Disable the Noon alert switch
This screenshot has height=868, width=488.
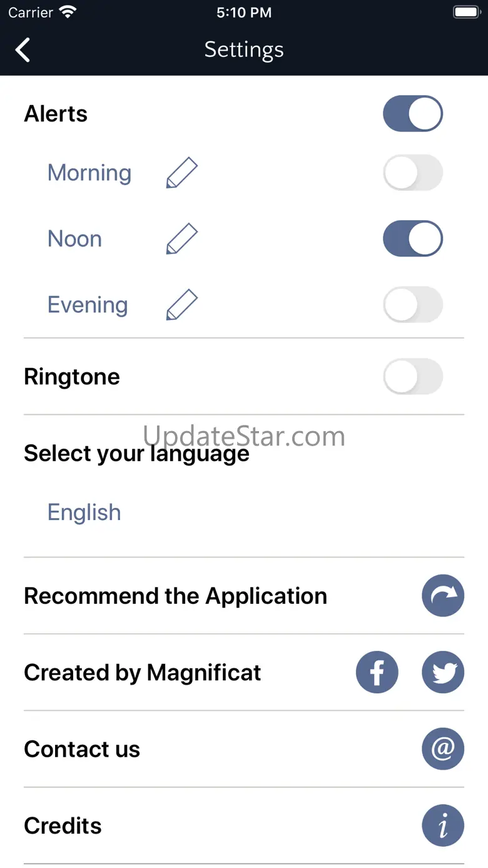[x=413, y=239]
